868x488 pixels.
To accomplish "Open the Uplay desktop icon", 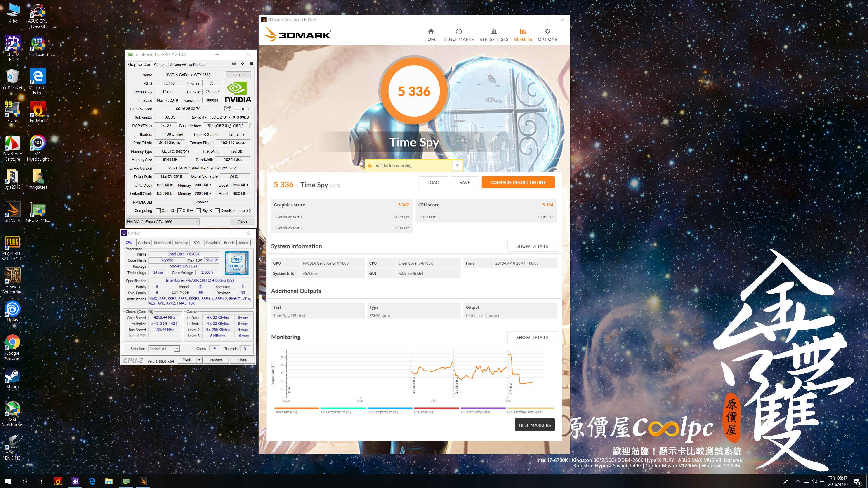I will pyautogui.click(x=12, y=312).
